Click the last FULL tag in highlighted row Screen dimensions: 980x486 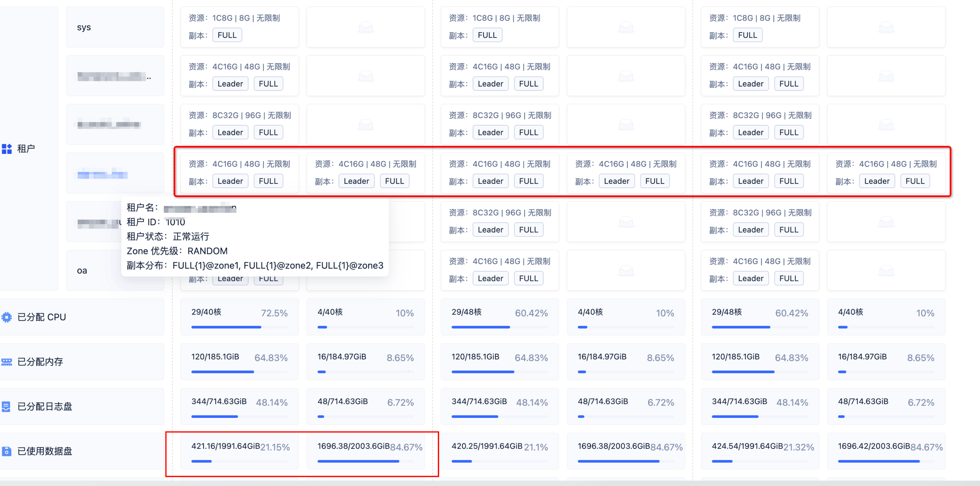(915, 181)
